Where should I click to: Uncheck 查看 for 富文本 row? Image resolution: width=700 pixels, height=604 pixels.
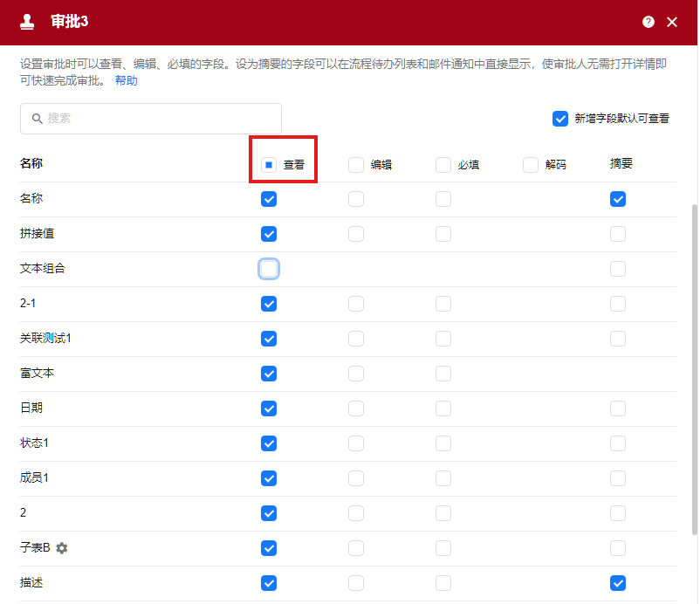(x=269, y=374)
